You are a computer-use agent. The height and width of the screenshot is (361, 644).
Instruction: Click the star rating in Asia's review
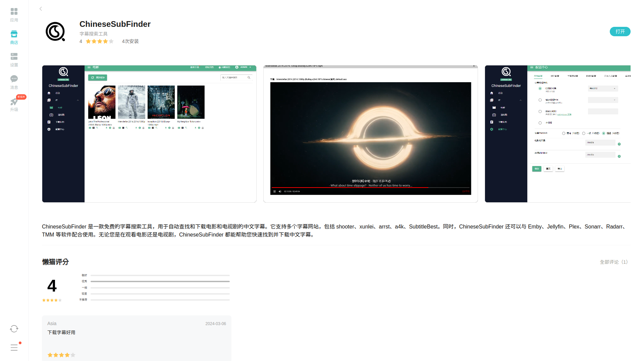pyautogui.click(x=61, y=355)
